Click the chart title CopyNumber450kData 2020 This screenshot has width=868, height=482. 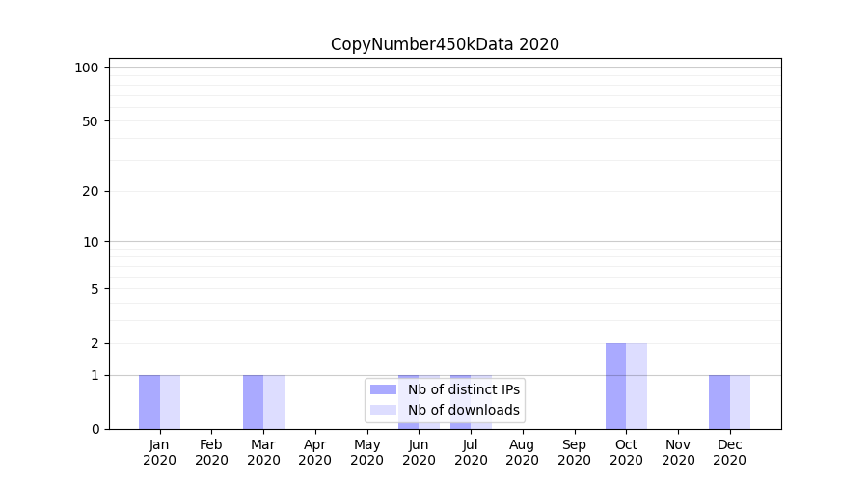tap(445, 44)
